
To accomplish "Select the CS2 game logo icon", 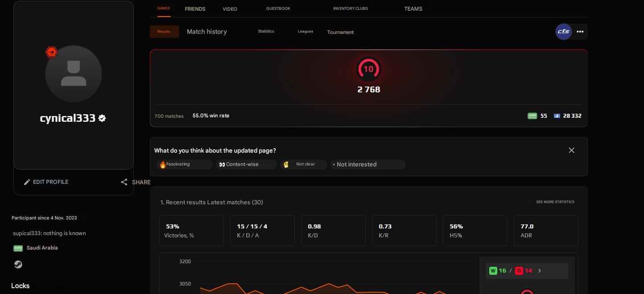I will point(563,31).
